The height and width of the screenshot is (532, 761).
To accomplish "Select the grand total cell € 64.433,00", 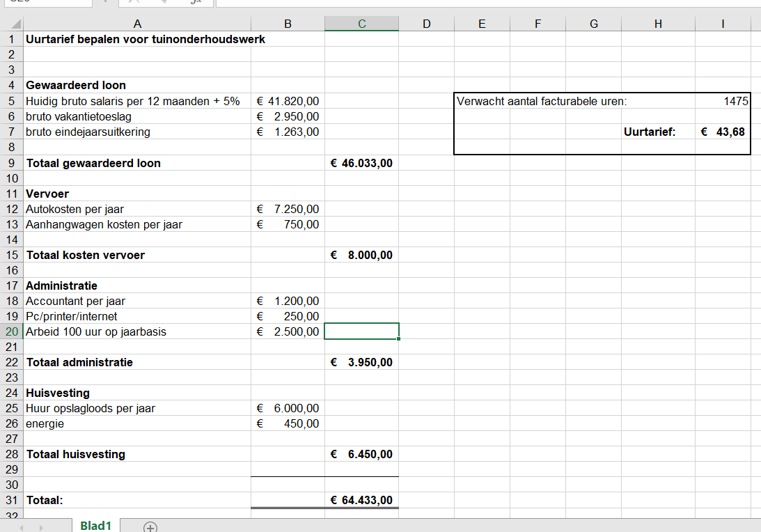I will (361, 500).
